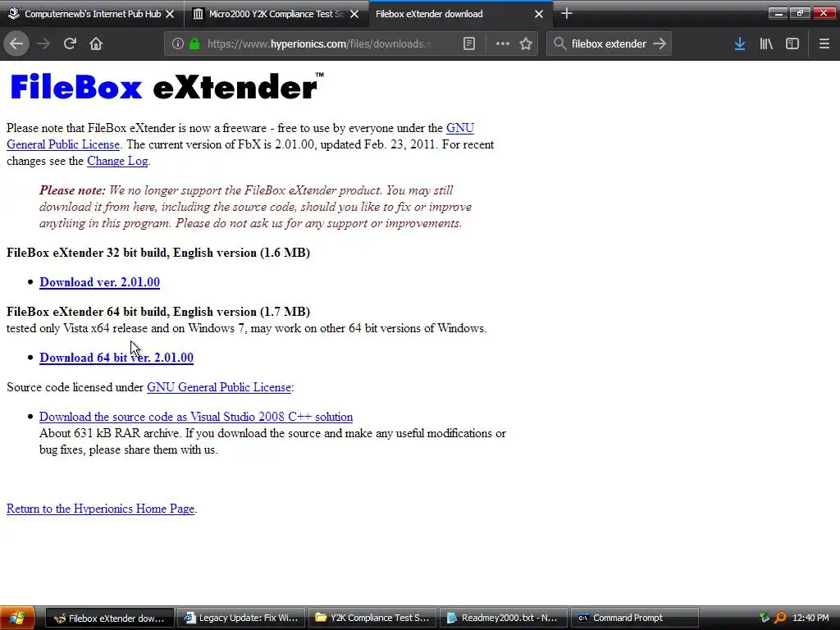Screen dimensions: 840x630
Task: Click the search magnifier icon
Action: point(559,44)
